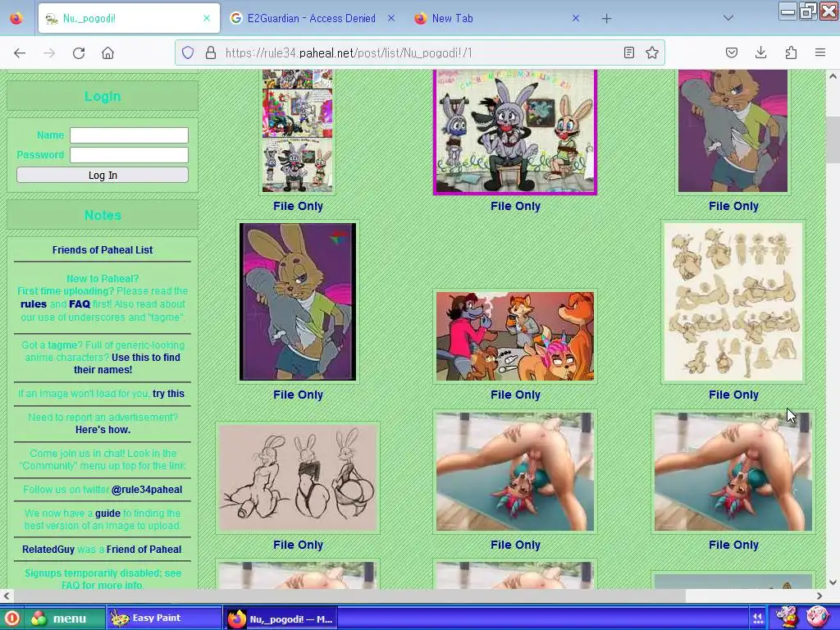Click the pink character tray icon
Viewport: 840px width, 630px height.
click(817, 618)
